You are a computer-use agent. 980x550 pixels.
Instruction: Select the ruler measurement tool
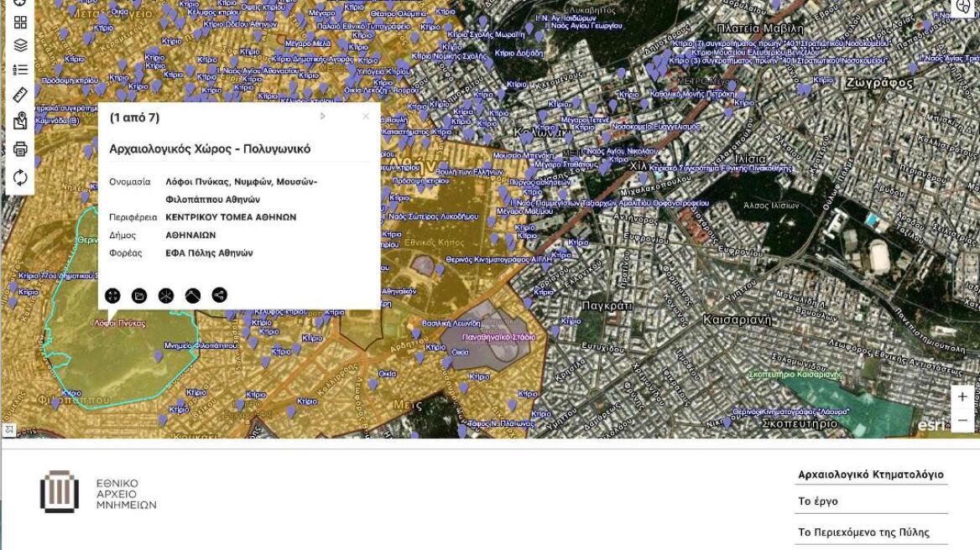[x=20, y=95]
